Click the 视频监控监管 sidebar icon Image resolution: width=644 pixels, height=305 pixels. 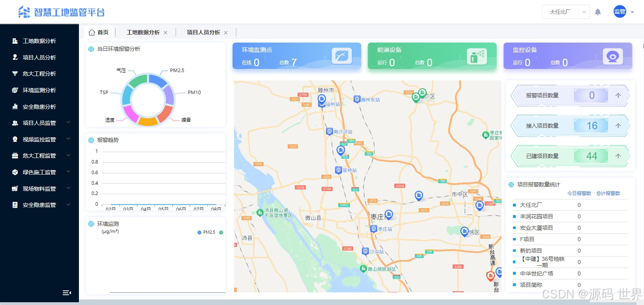click(15, 139)
